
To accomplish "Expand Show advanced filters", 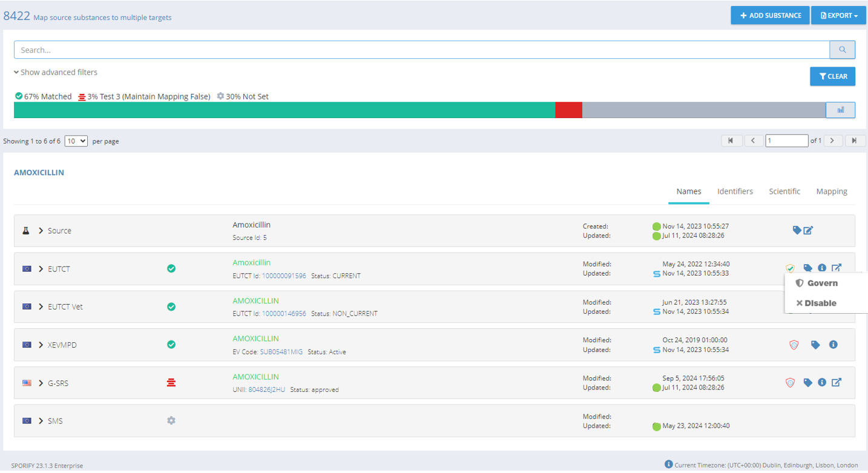I will click(56, 72).
